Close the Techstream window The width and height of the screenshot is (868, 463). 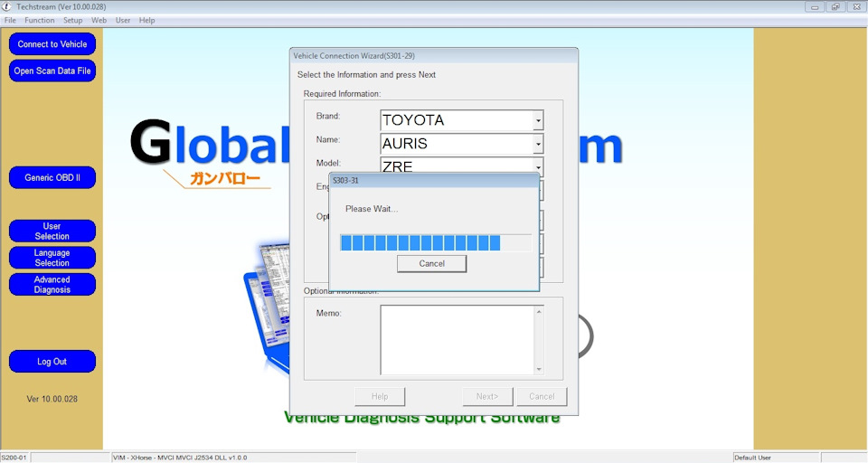click(856, 7)
